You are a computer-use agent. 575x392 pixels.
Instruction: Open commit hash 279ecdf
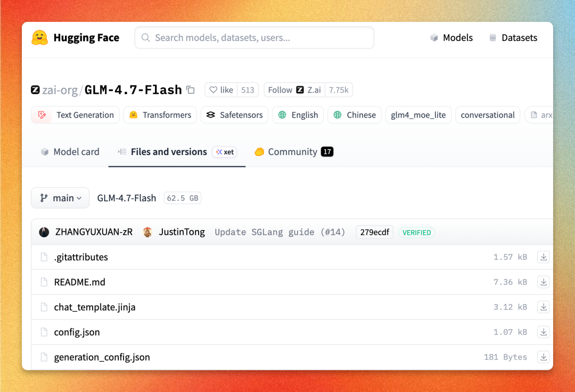(x=374, y=232)
